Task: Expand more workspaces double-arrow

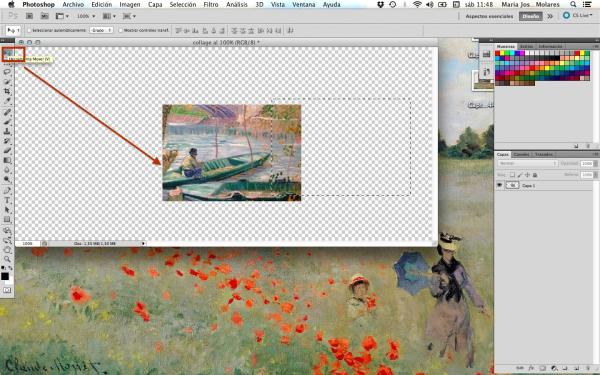Action: [x=550, y=16]
